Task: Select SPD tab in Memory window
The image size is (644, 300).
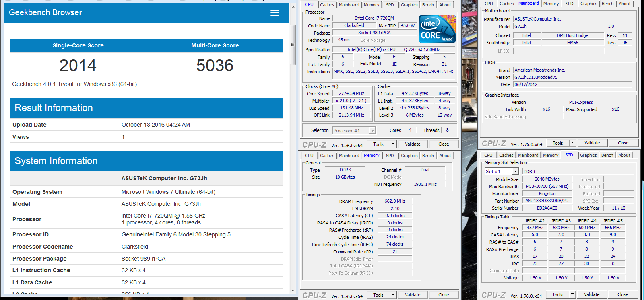Action: click(390, 156)
